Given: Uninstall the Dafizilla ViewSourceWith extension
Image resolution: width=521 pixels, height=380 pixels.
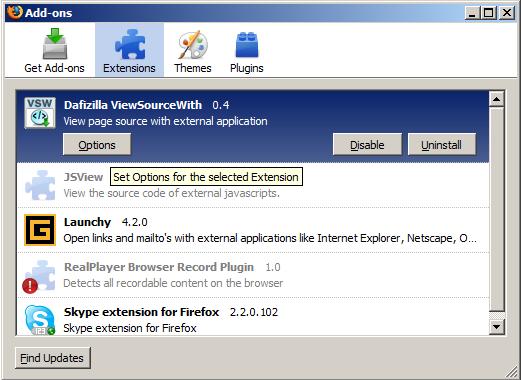Looking at the screenshot, I should (x=442, y=145).
